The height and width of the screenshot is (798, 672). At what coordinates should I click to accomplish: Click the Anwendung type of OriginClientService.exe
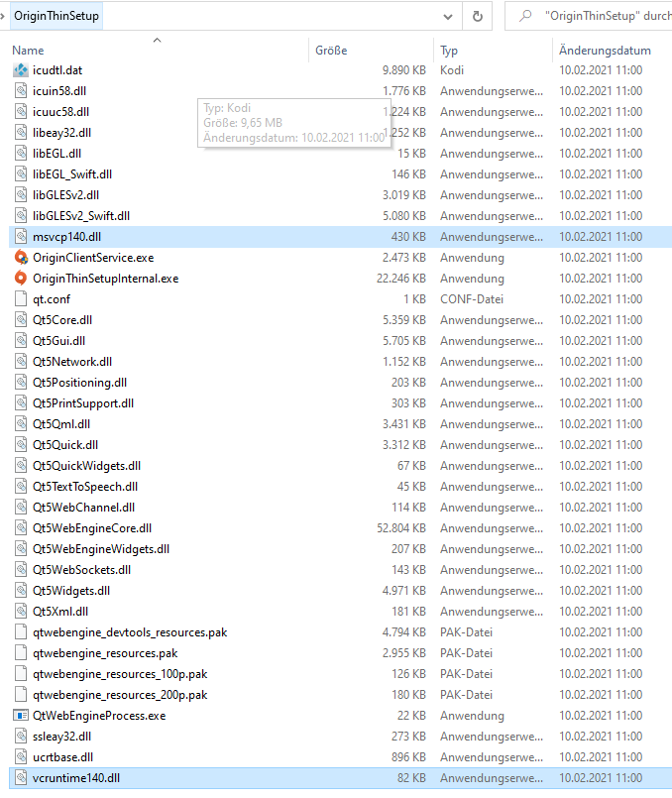click(x=472, y=258)
